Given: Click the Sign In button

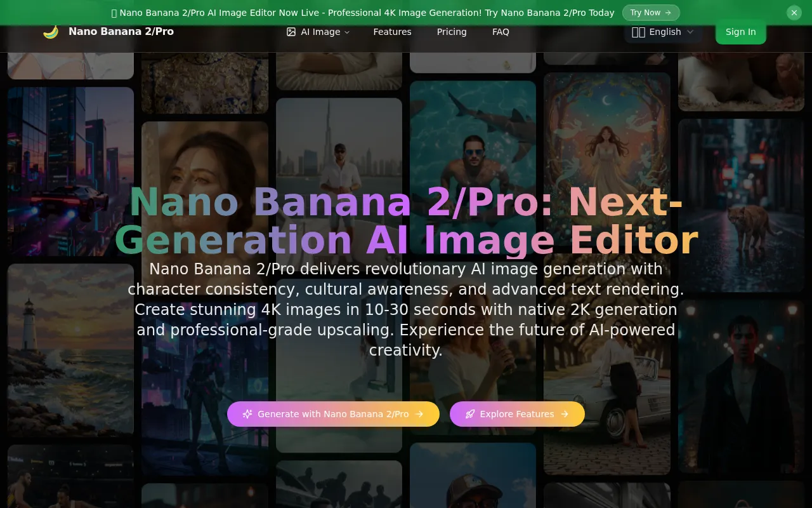Looking at the screenshot, I should pos(740,32).
